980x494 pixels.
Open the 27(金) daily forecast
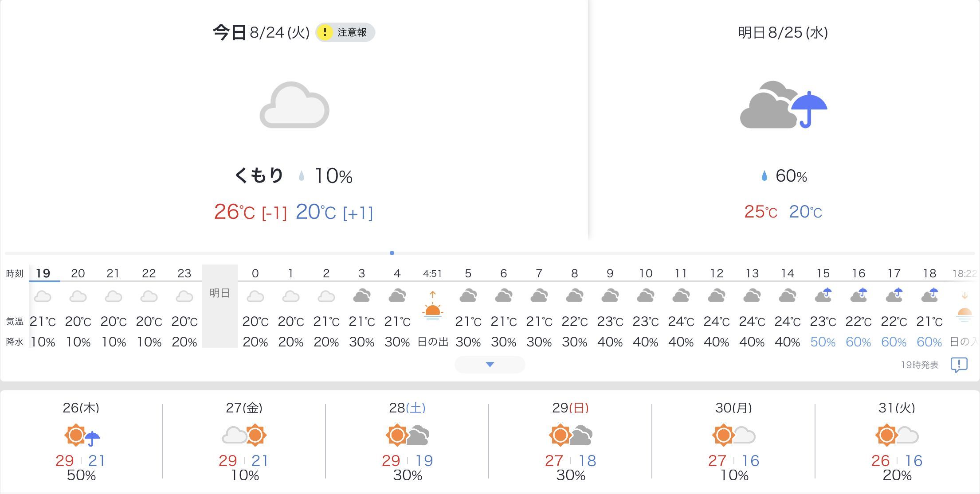[244, 441]
